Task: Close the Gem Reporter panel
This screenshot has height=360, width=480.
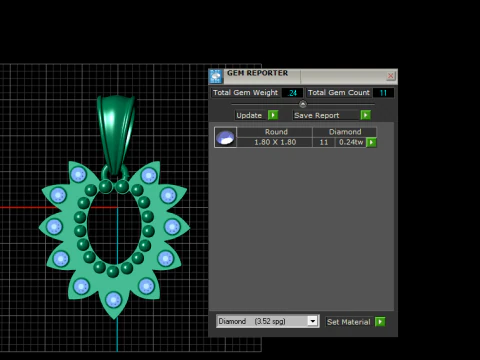Action: coord(390,76)
